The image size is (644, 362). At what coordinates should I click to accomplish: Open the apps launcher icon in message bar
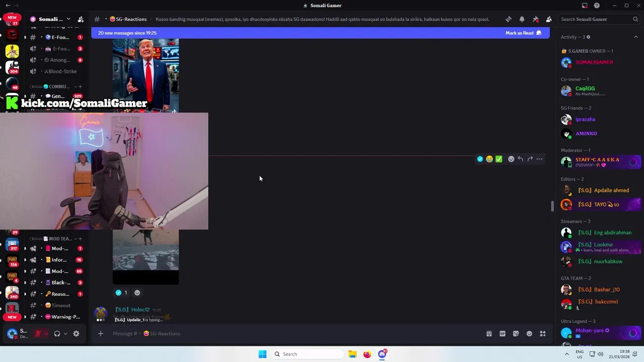point(543,333)
